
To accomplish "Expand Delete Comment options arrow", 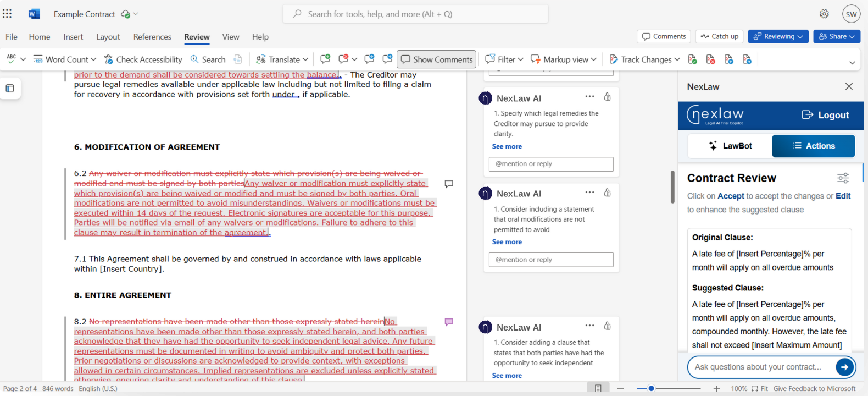I will pos(354,59).
